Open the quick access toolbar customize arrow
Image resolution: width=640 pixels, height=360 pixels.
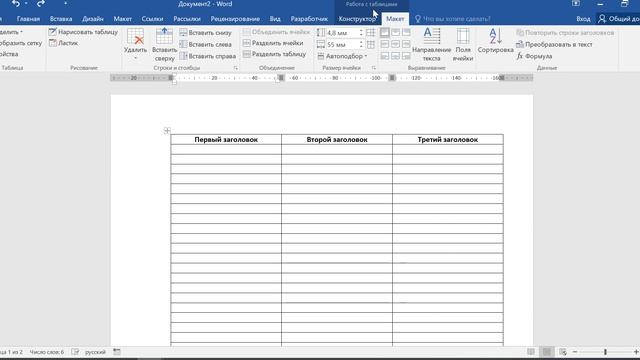[65, 4]
